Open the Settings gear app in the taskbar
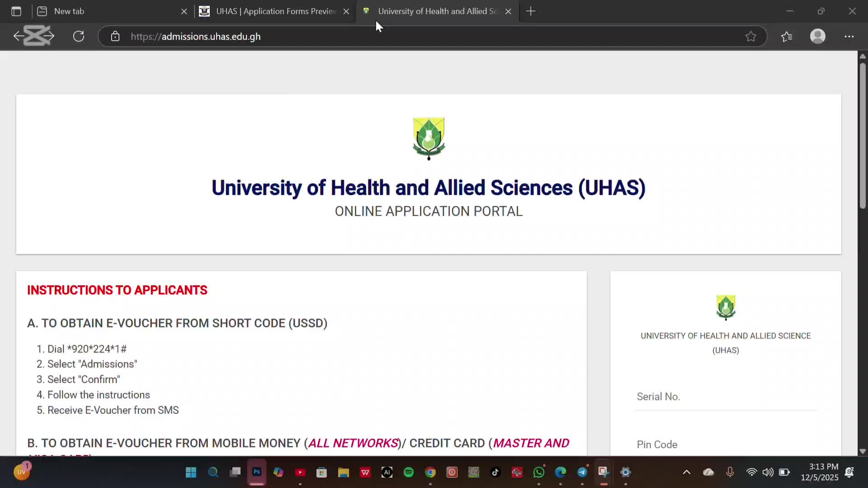This screenshot has height=488, width=868. 625,472
